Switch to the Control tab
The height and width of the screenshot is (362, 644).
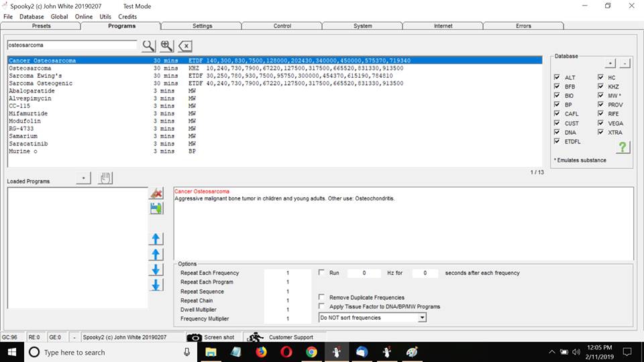pyautogui.click(x=282, y=26)
